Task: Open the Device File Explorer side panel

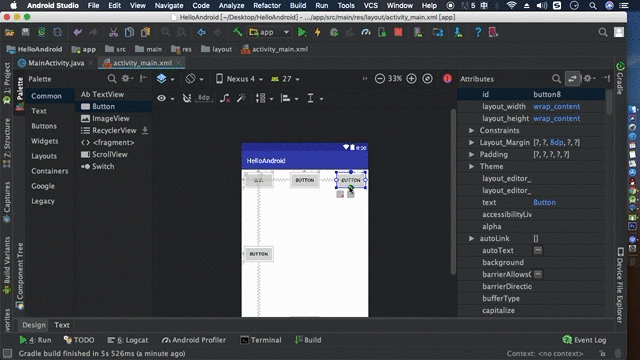Action: 620,285
